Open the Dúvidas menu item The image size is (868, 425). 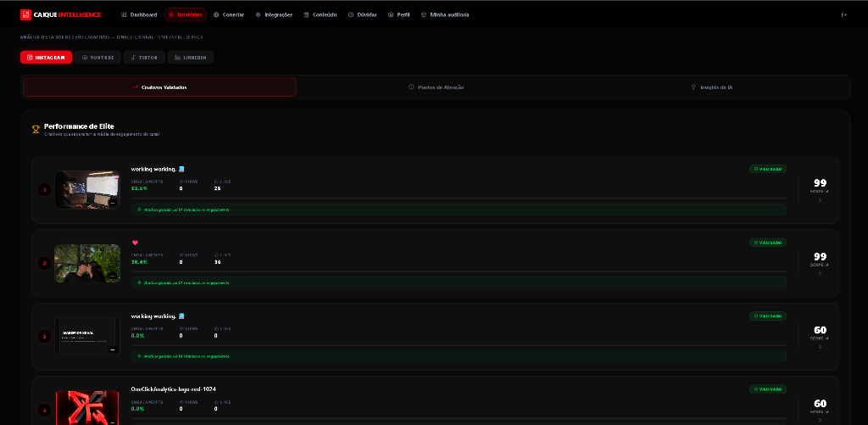tap(363, 15)
